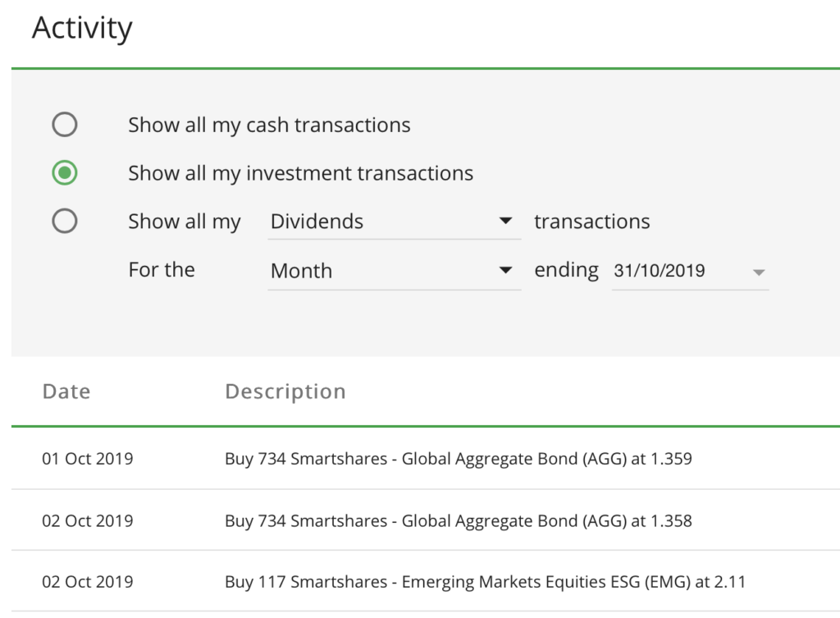
Task: Open the Emerging Markets Equities ESG buy transaction
Action: point(485,582)
